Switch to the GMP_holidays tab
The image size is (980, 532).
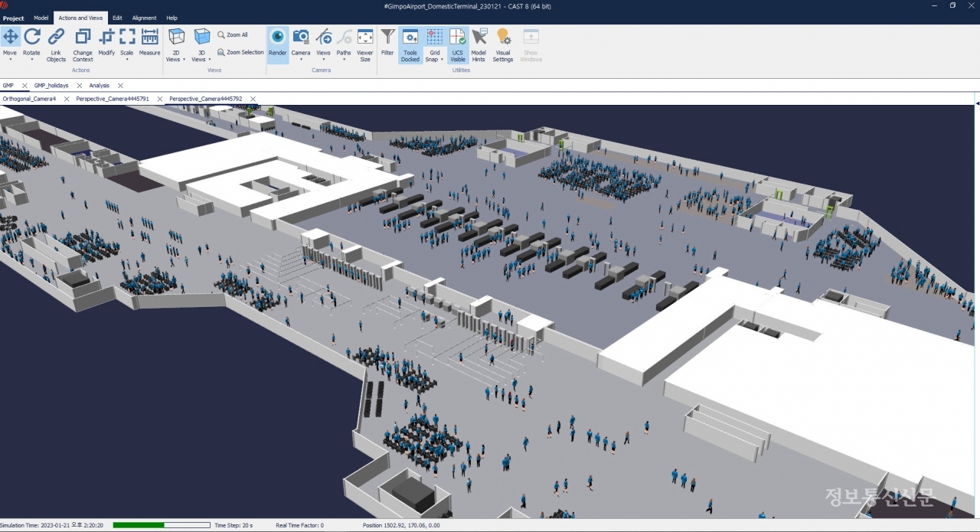coord(51,86)
